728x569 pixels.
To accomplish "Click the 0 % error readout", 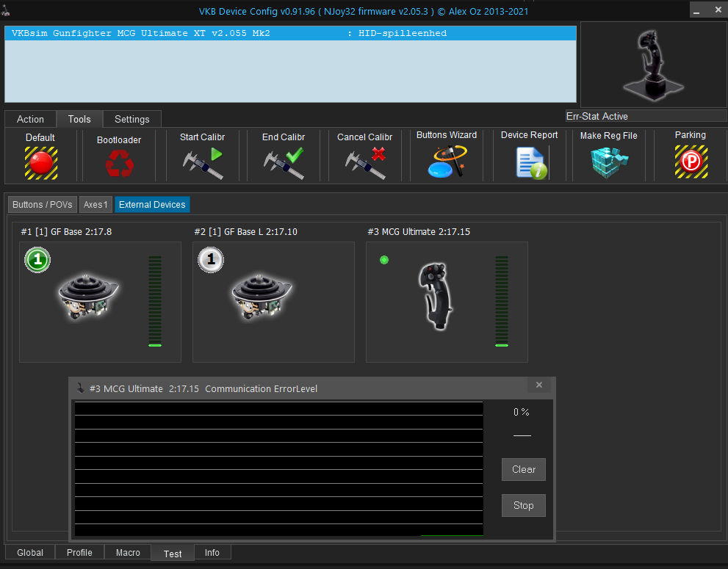I will [522, 412].
